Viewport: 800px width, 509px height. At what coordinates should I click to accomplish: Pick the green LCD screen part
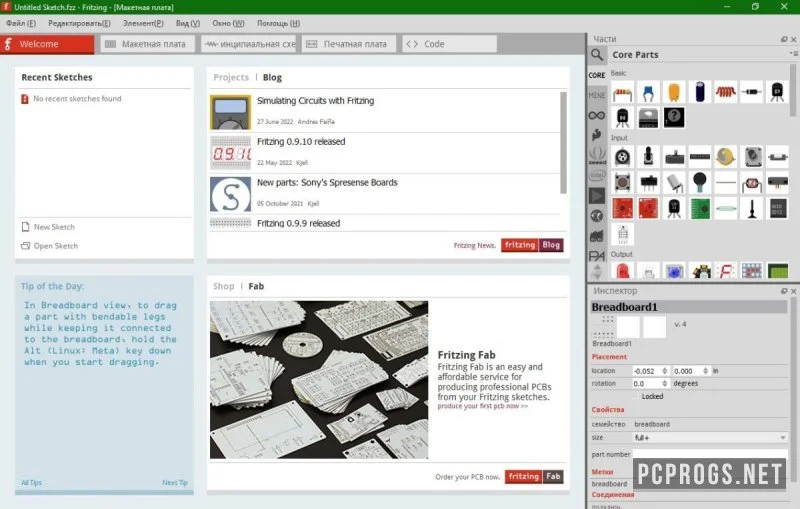(777, 271)
